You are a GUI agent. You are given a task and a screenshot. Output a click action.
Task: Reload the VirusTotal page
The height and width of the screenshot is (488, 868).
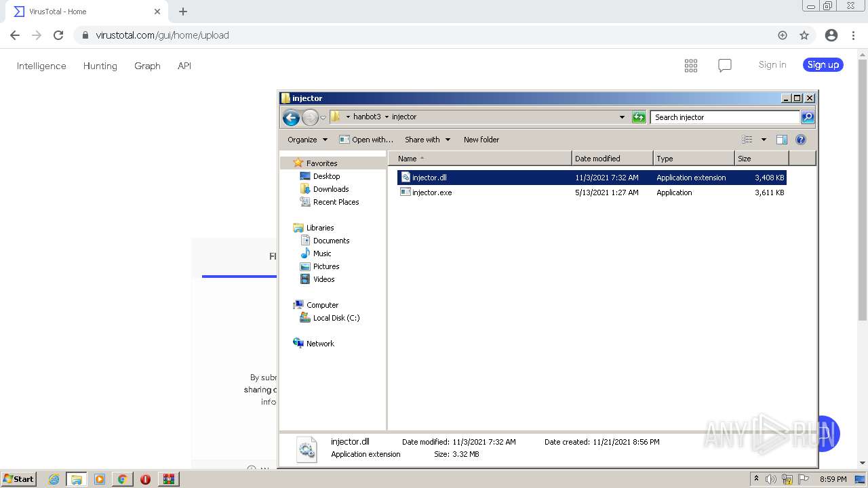coord(58,35)
